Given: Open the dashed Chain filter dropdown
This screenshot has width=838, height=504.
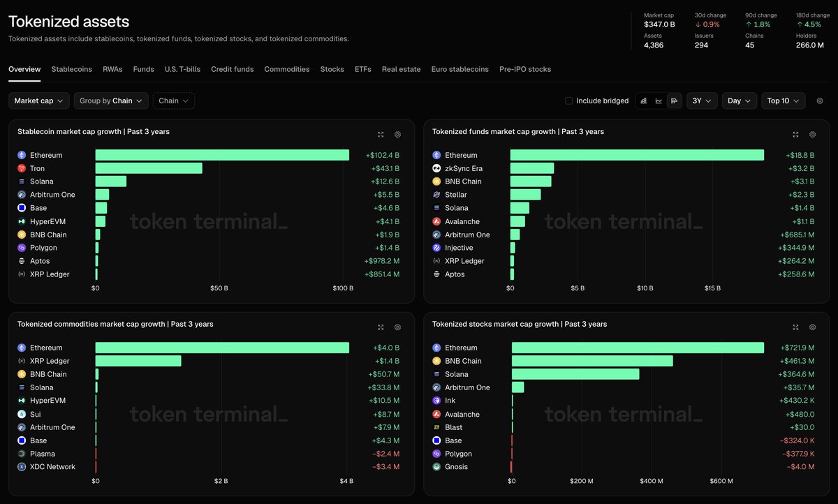Looking at the screenshot, I should point(174,101).
